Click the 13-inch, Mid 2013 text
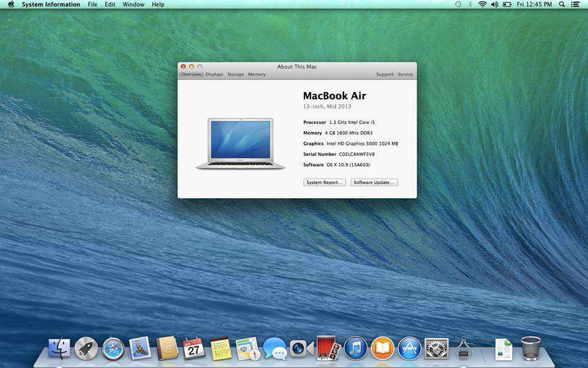588x368 pixels. click(x=327, y=106)
